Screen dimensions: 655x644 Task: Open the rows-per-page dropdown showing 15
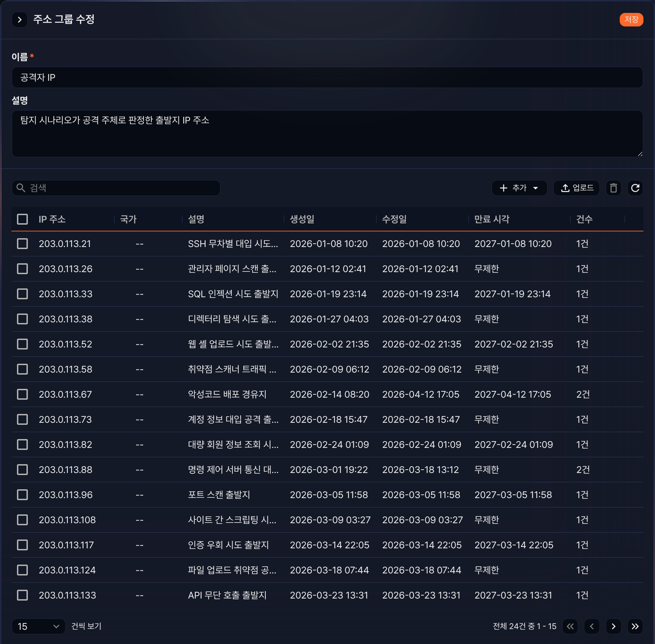[38, 626]
